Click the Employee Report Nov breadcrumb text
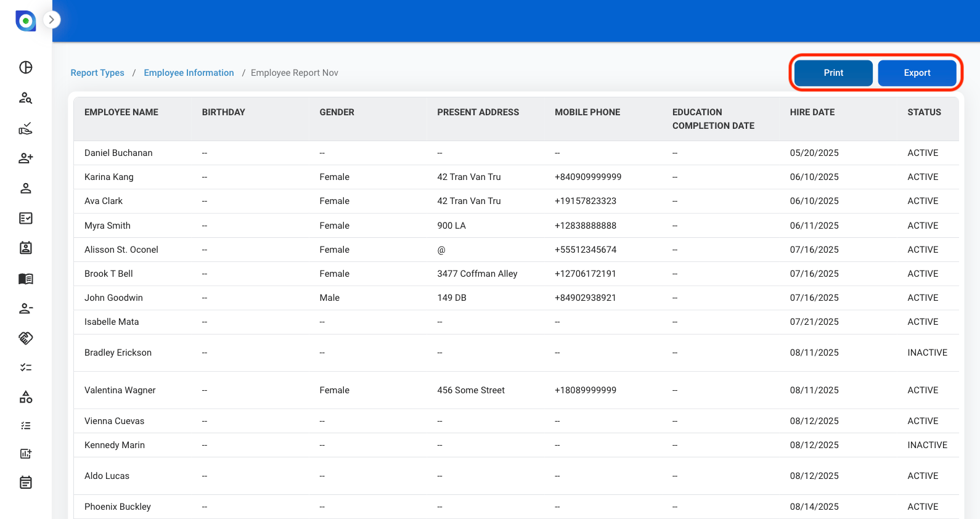The height and width of the screenshot is (519, 980). [295, 73]
